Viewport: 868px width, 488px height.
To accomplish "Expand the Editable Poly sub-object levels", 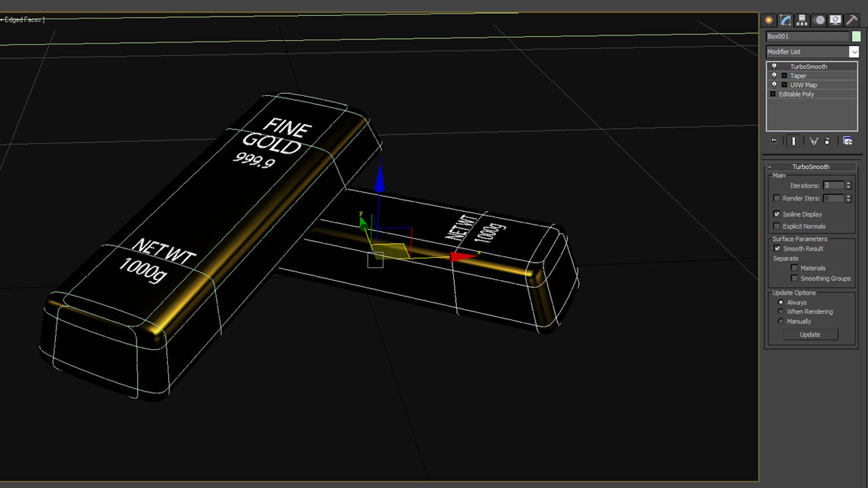I will pos(773,94).
